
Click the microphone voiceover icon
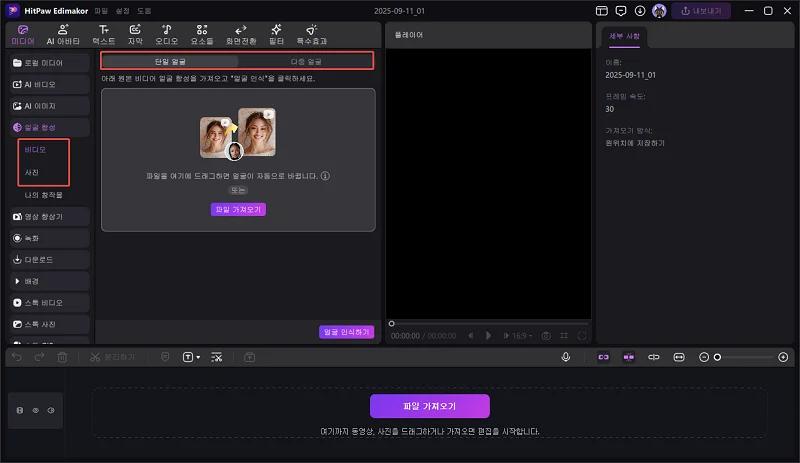coord(565,357)
